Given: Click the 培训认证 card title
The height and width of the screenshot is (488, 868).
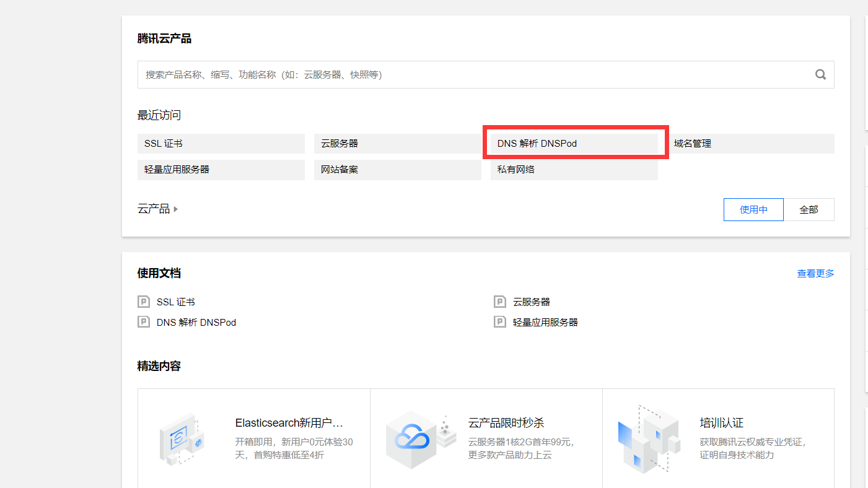Looking at the screenshot, I should [722, 423].
